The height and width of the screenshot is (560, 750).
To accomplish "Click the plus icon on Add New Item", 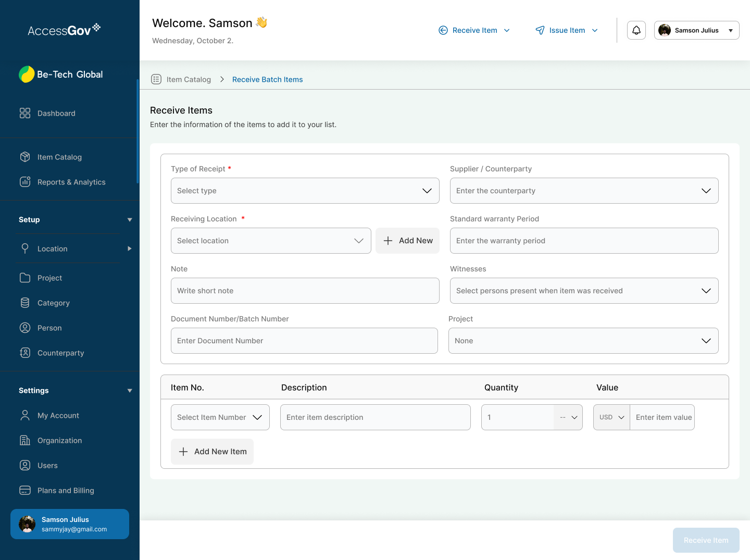I will click(183, 452).
